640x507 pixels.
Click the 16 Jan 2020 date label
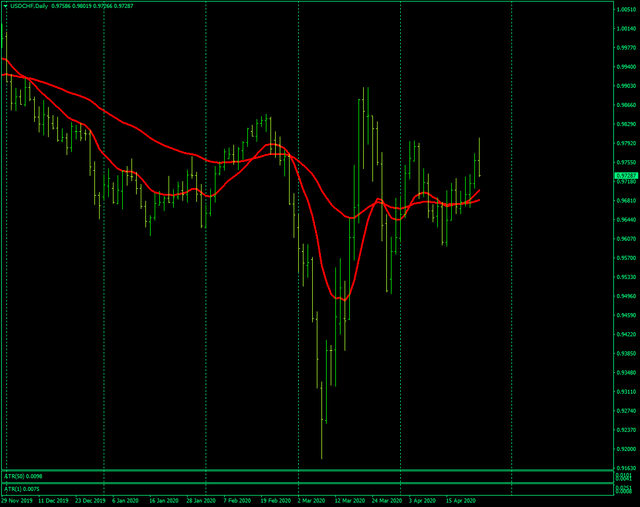(164, 500)
